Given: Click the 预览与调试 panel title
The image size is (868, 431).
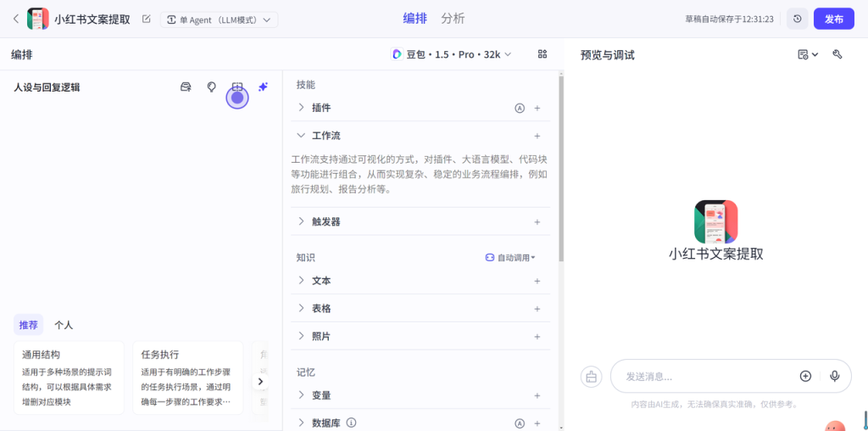Looking at the screenshot, I should [607, 55].
